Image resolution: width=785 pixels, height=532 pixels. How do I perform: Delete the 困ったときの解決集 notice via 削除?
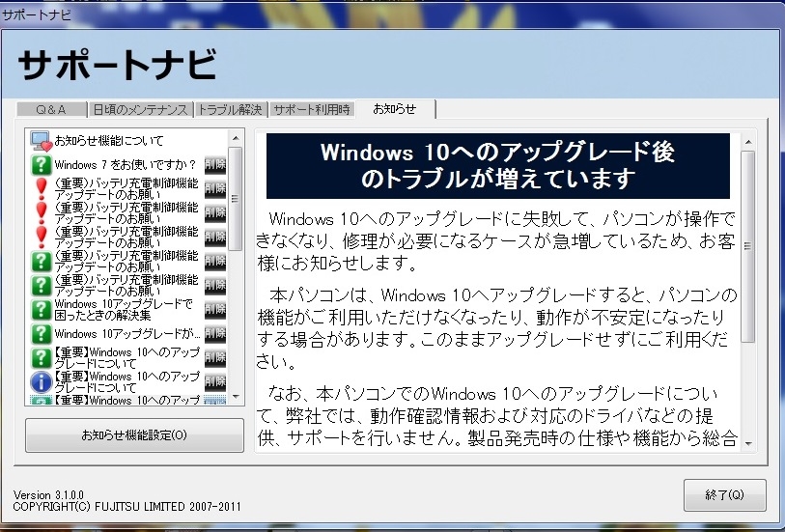tap(215, 310)
